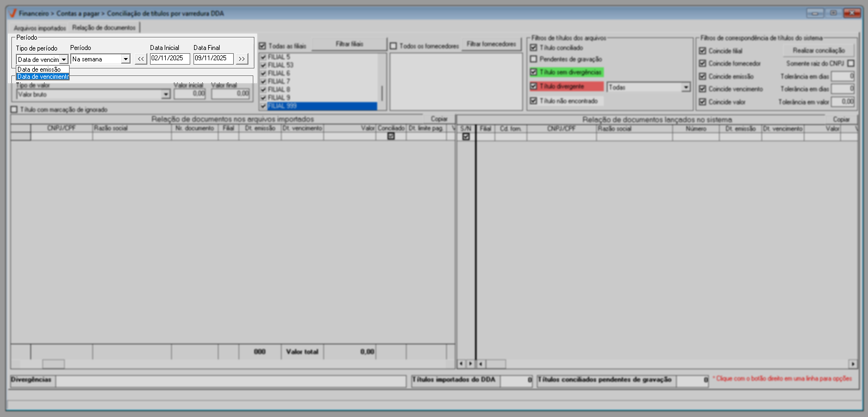
Task: Uncheck FILIAL 53 in the branch list
Action: click(264, 65)
